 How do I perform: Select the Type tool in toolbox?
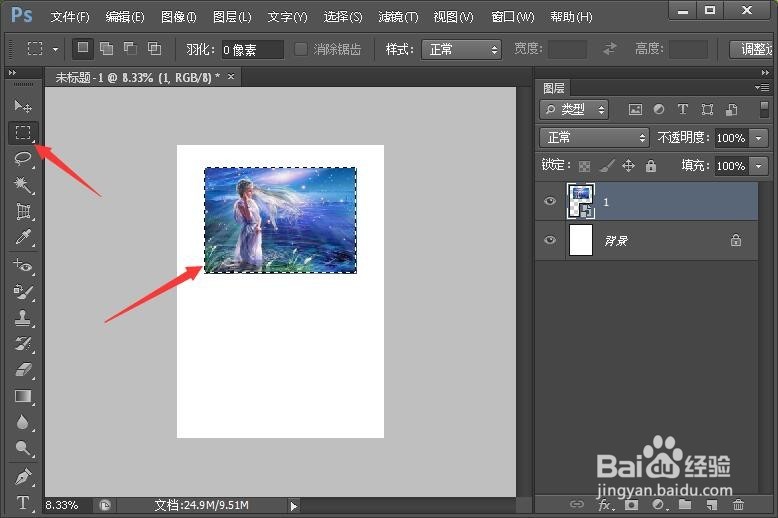click(x=23, y=503)
